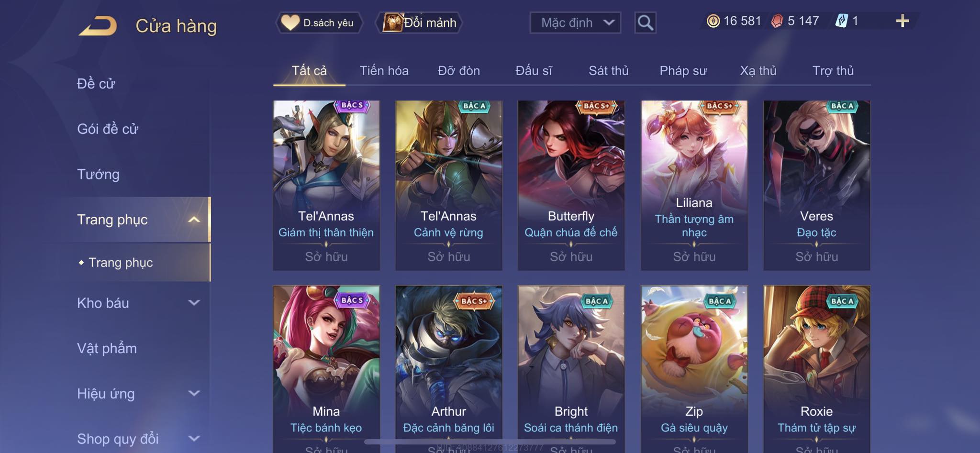Open Đổi mảnh fragment exchange
This screenshot has width=980, height=453.
pyautogui.click(x=420, y=22)
